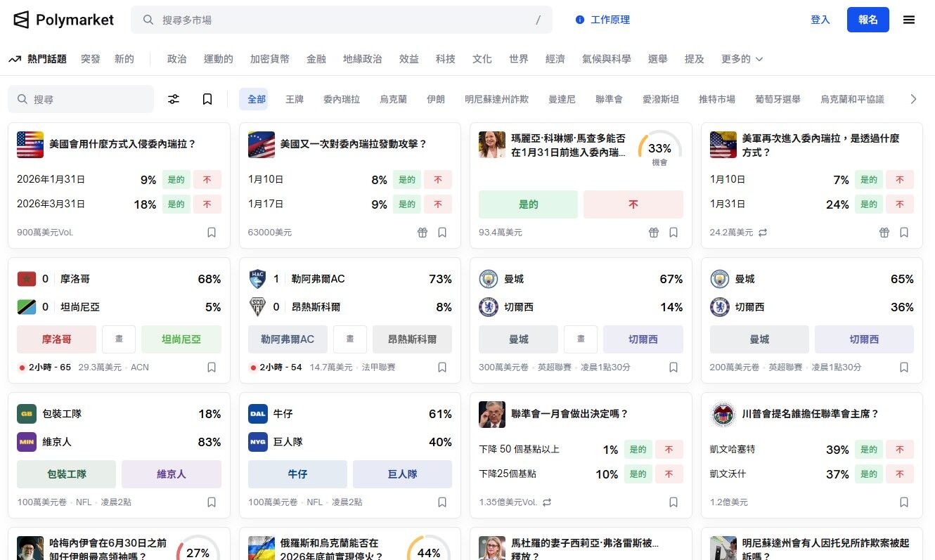Viewport: 935px width, 560px height.
Task: Open the hamburger menu icon
Action: pos(908,20)
